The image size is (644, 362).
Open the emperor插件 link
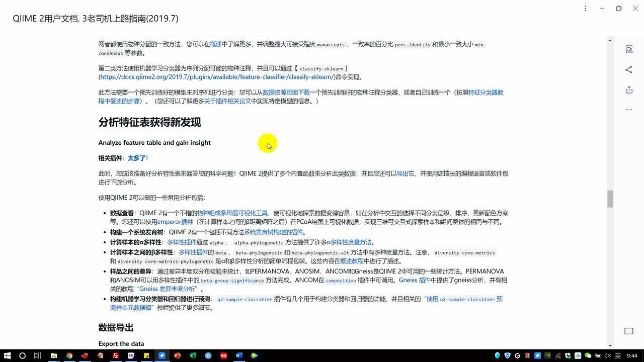[175, 222]
